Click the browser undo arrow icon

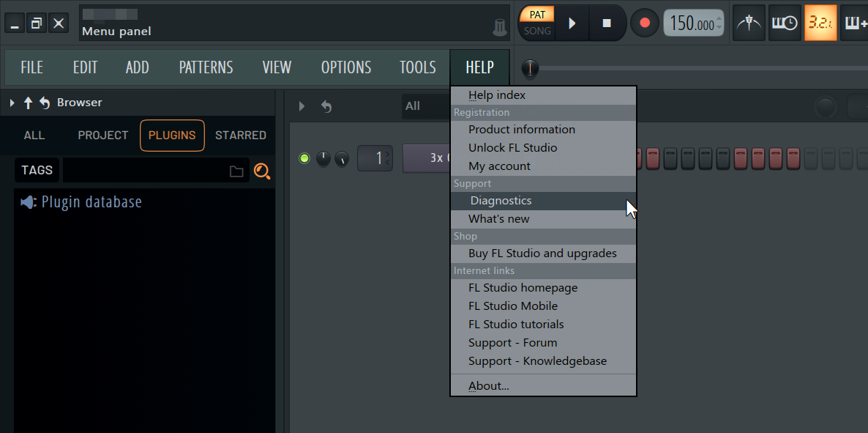coord(45,103)
